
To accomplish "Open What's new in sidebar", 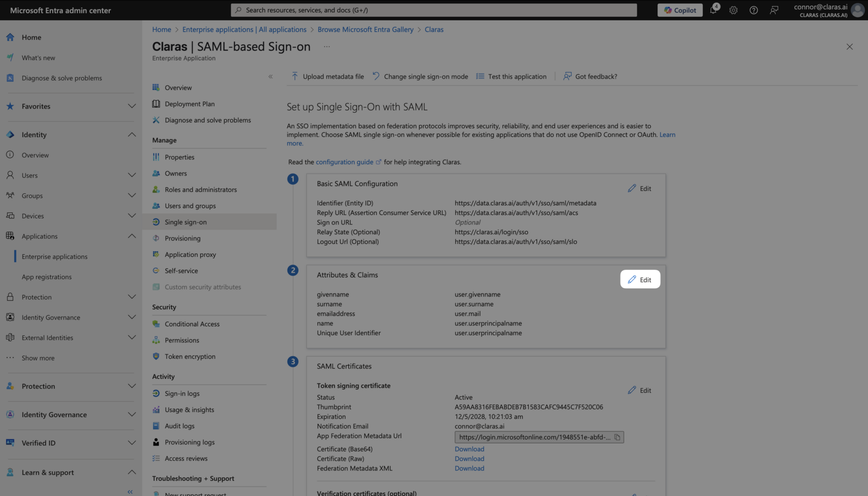I will coord(38,58).
